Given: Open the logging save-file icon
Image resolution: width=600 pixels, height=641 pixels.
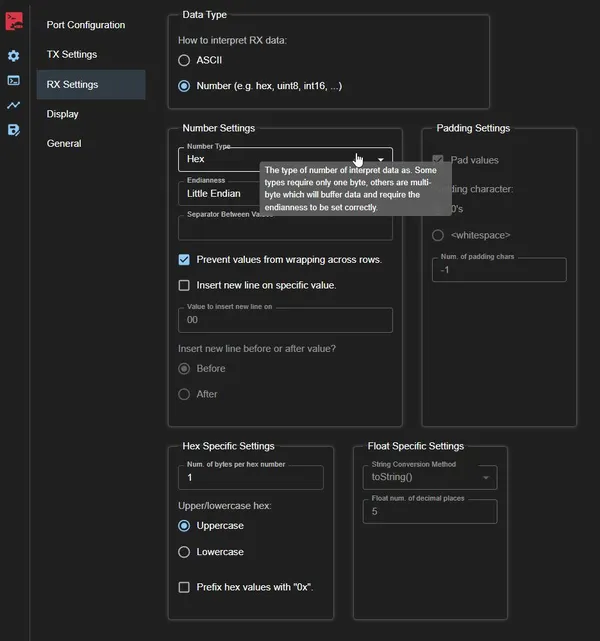Looking at the screenshot, I should pyautogui.click(x=13, y=130).
